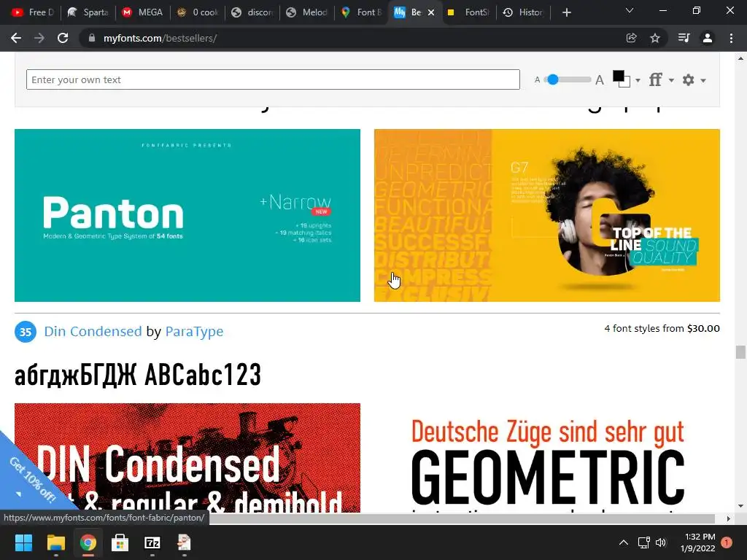Switch to the MEGA tab
This screenshot has height=560, width=747.
[x=143, y=12]
